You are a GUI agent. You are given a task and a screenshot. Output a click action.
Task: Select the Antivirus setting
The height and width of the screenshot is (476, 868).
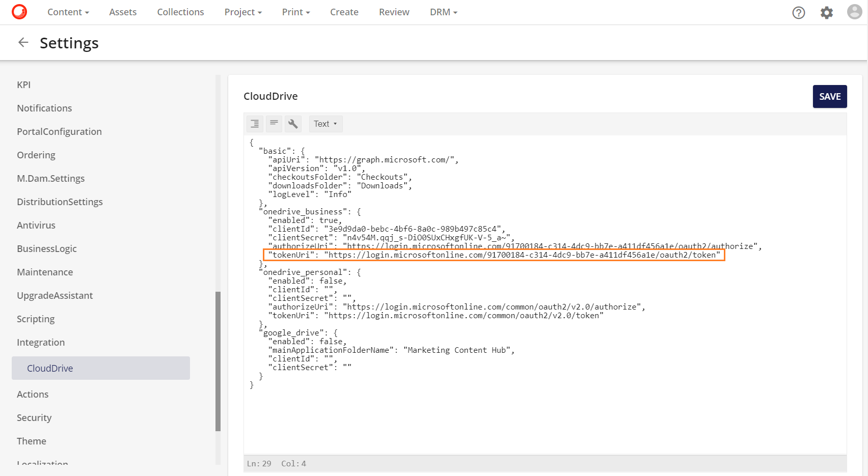click(x=36, y=225)
